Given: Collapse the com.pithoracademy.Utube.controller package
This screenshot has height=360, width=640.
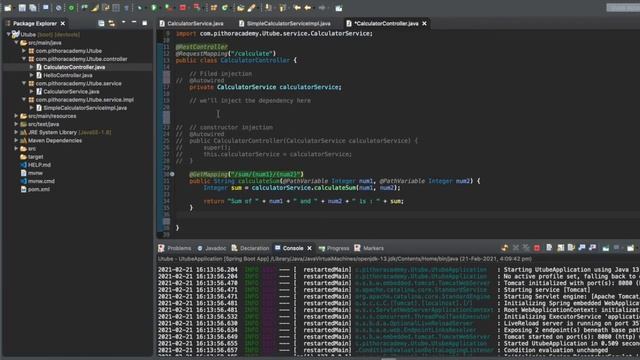Looking at the screenshot, I should pos(24,59).
